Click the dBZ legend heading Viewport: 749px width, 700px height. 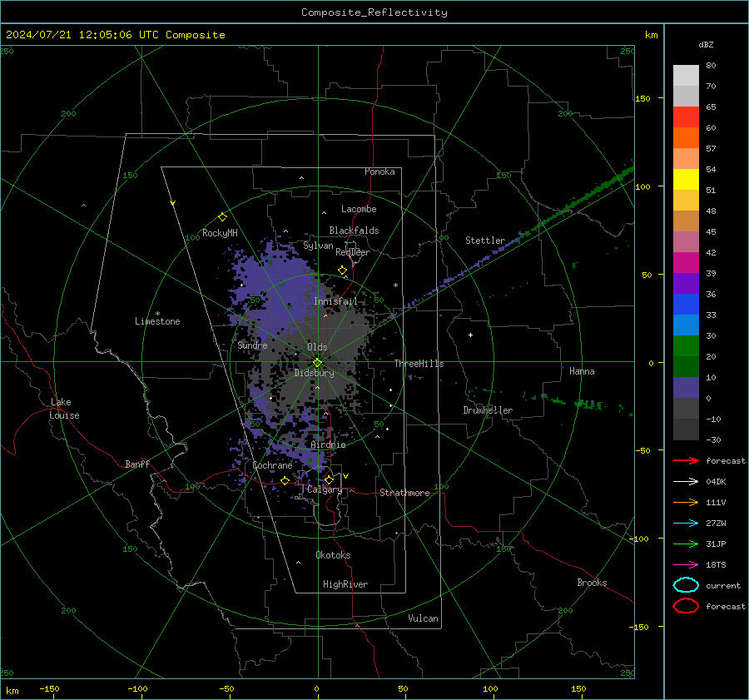(706, 45)
